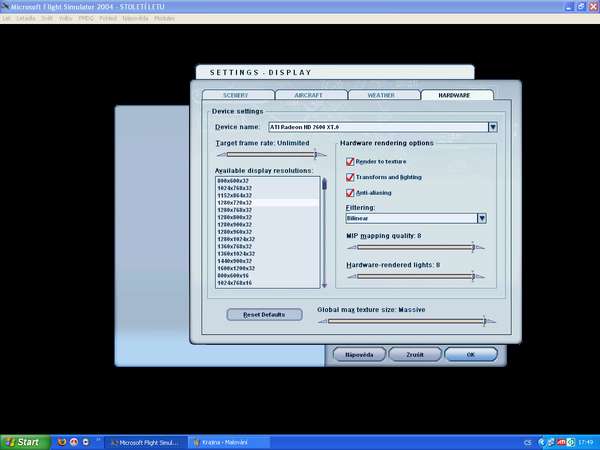Select resolution 1024x768x16
Screen dimensions: 600x450
pyautogui.click(x=267, y=283)
